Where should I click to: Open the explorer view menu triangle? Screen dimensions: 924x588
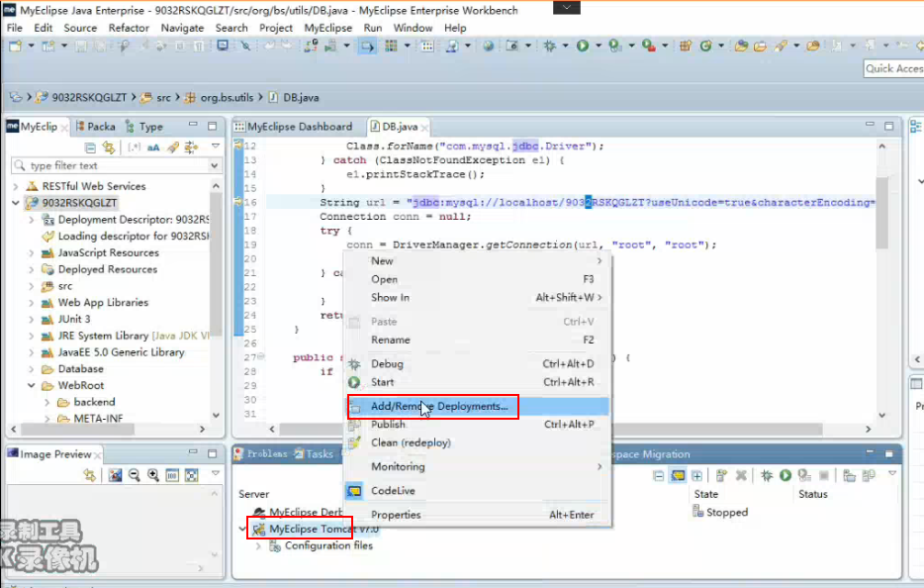coord(216,147)
